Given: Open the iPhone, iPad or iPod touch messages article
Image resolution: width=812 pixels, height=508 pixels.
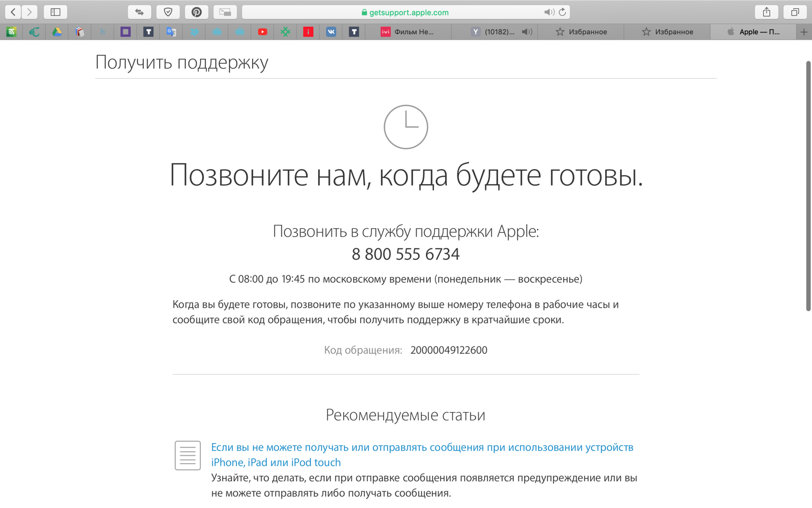Looking at the screenshot, I should click(422, 455).
